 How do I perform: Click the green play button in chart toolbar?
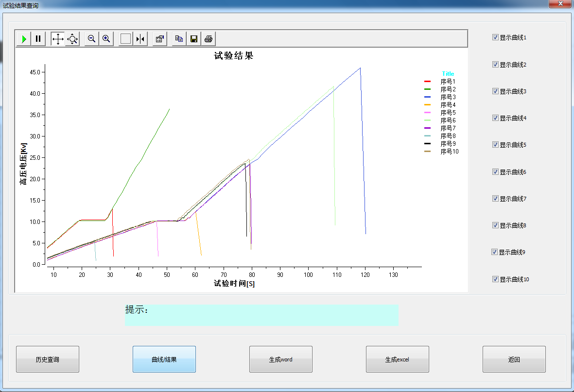(24, 39)
